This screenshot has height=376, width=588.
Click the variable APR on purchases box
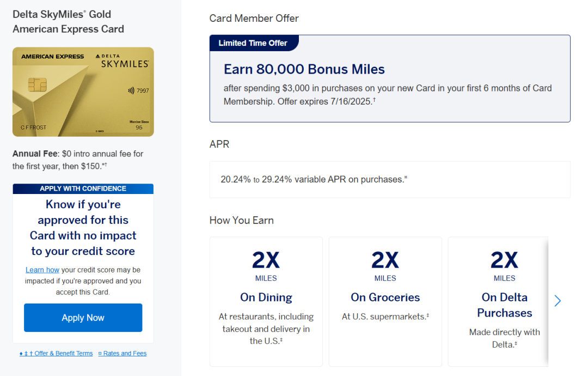[389, 179]
